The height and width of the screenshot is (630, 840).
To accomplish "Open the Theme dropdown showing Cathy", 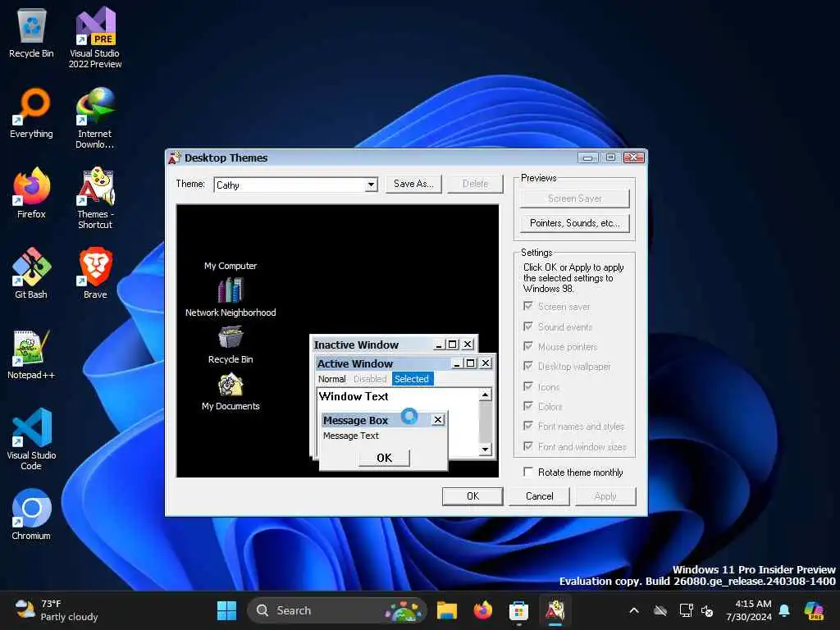I will click(371, 185).
